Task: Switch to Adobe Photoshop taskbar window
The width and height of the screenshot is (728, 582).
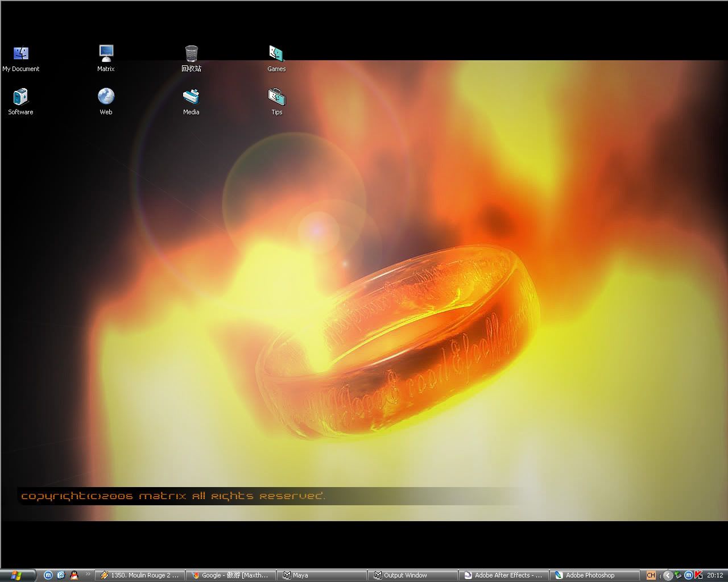Action: click(x=594, y=575)
